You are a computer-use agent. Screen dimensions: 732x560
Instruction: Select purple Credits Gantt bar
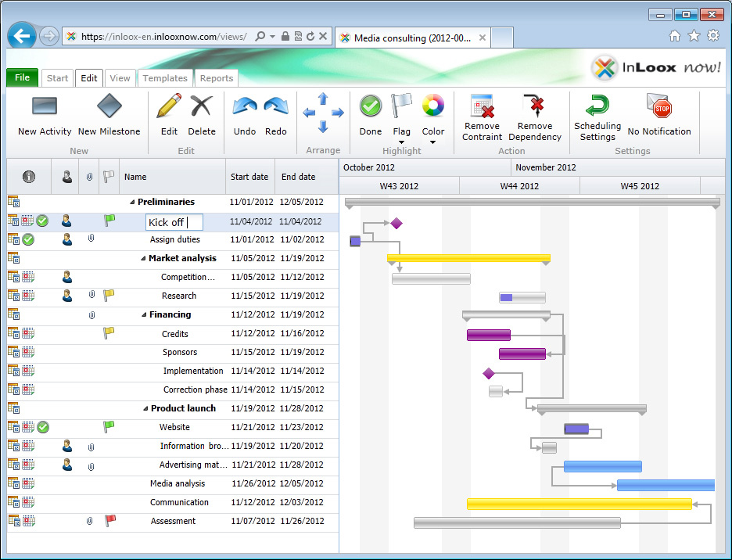point(488,335)
